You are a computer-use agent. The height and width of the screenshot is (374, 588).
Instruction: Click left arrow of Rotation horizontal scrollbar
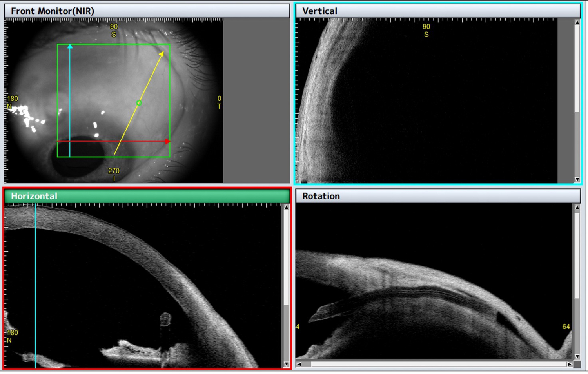coord(299,364)
